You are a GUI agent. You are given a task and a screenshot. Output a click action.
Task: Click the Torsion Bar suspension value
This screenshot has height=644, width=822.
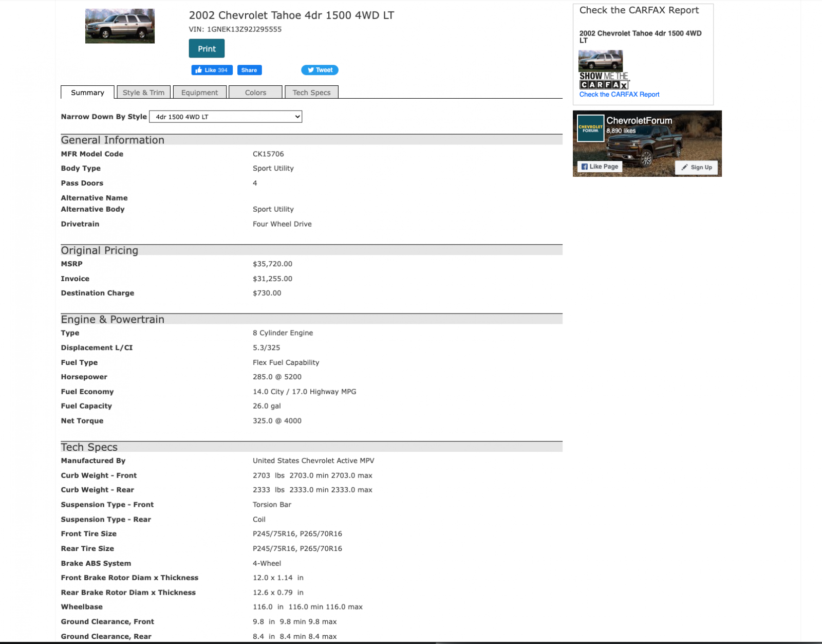(272, 505)
